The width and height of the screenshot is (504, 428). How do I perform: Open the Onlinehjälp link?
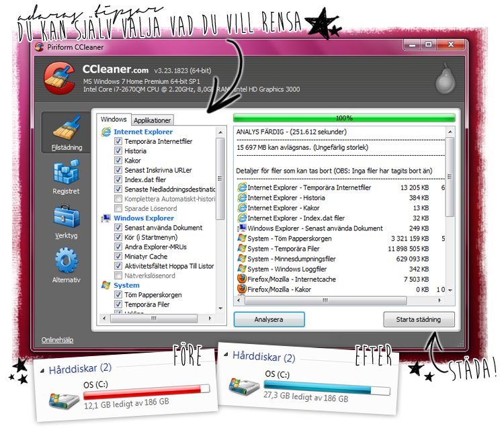pyautogui.click(x=57, y=340)
